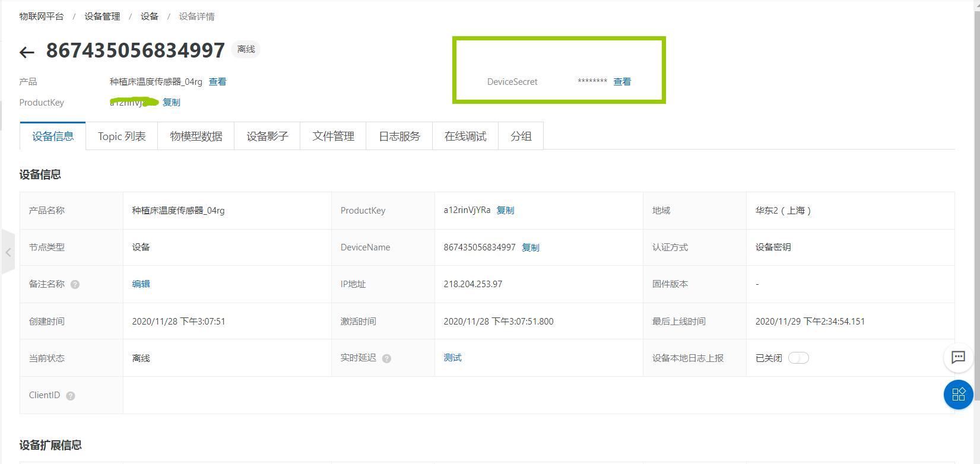
Task: Select IP address 218.204.253.97
Action: pos(472,284)
